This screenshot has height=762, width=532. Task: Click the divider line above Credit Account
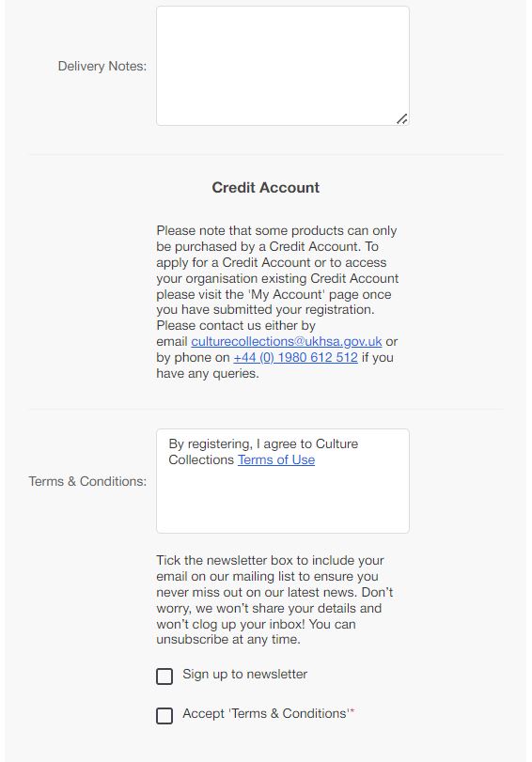click(266, 155)
